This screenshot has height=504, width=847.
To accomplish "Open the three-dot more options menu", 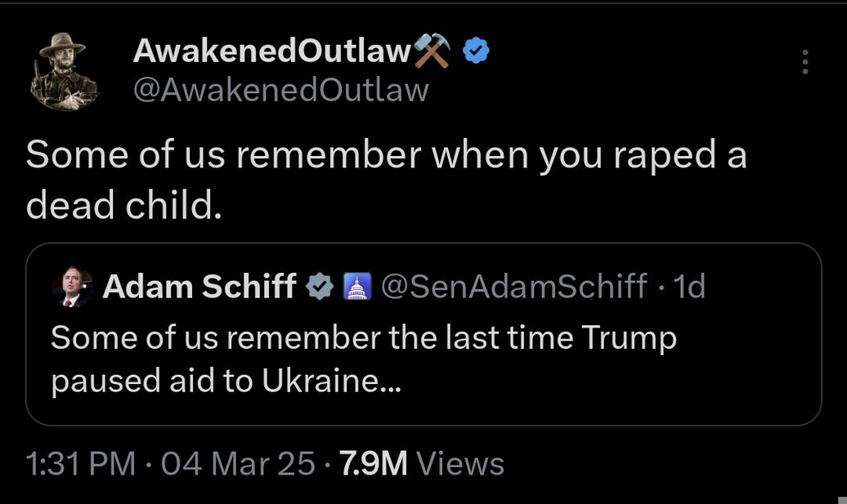I will [x=805, y=62].
